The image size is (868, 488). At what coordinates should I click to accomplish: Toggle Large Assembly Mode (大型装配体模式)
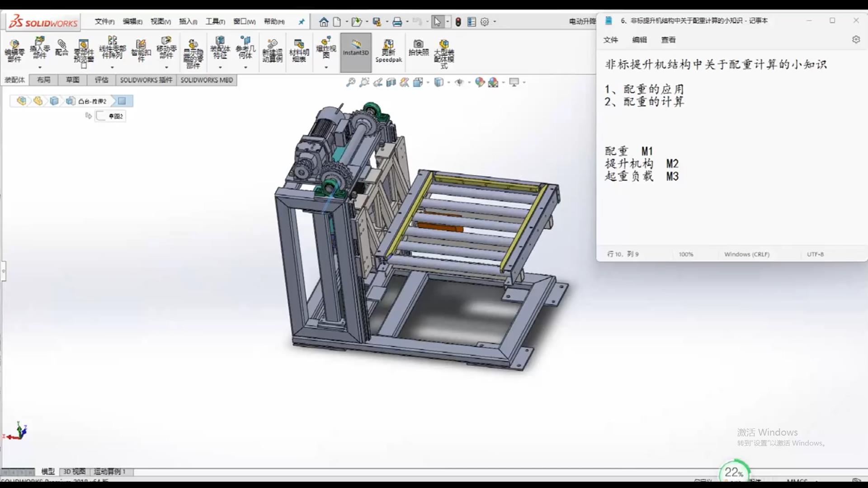coord(444,54)
